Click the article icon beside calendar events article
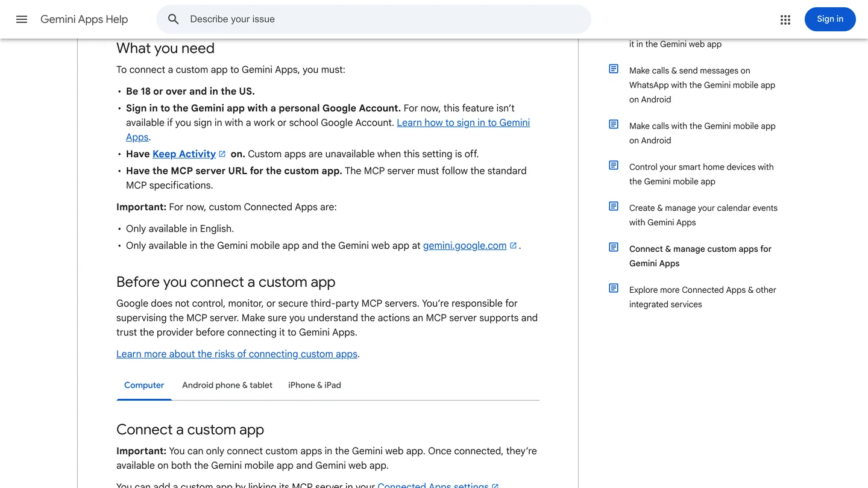868x488 pixels. click(614, 207)
